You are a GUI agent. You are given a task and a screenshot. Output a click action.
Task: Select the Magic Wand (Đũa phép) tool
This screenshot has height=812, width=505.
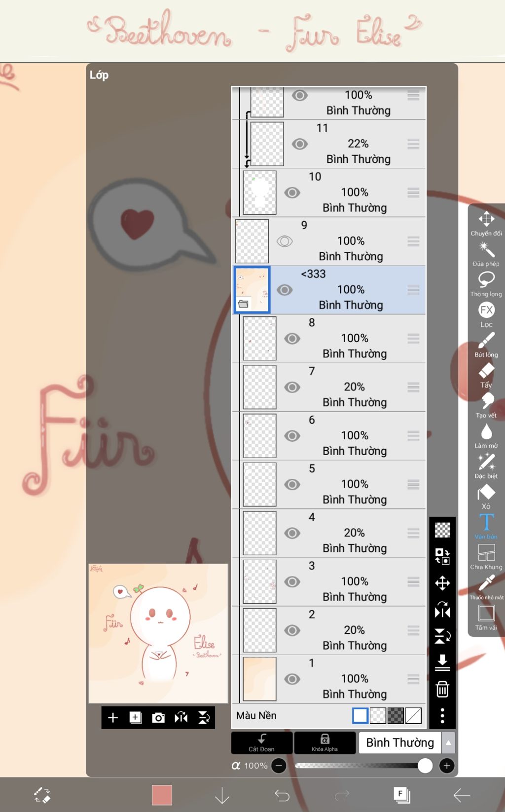point(486,254)
